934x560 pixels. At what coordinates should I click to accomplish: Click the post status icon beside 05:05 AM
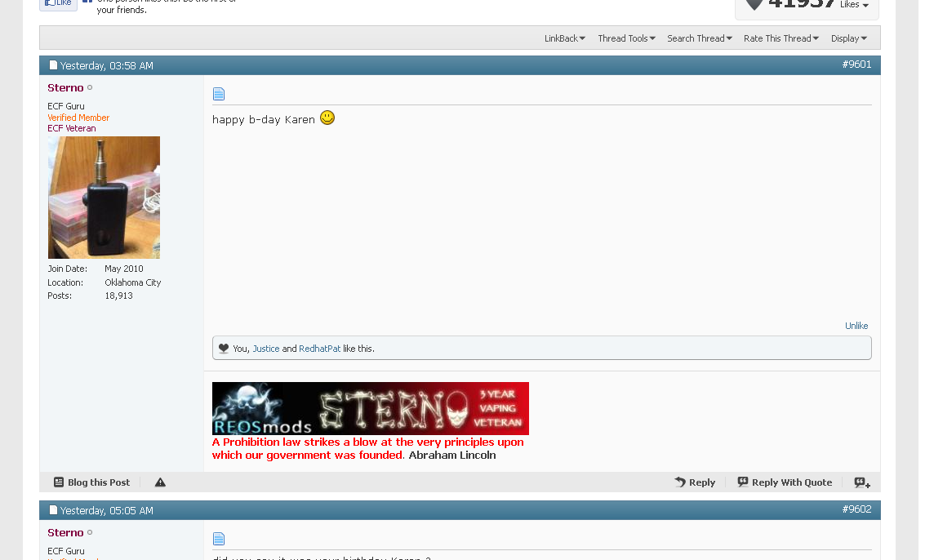tap(53, 510)
